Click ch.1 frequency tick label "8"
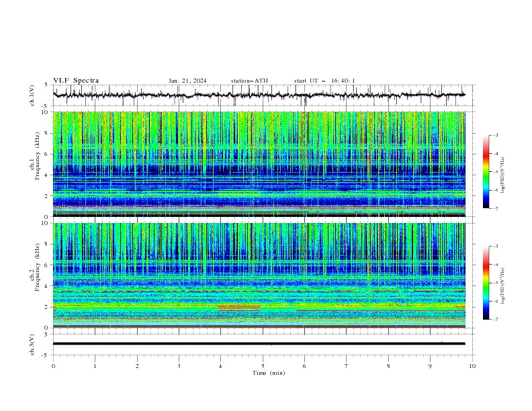Image resolution: width=532 pixels, height=411 pixels. click(48, 133)
